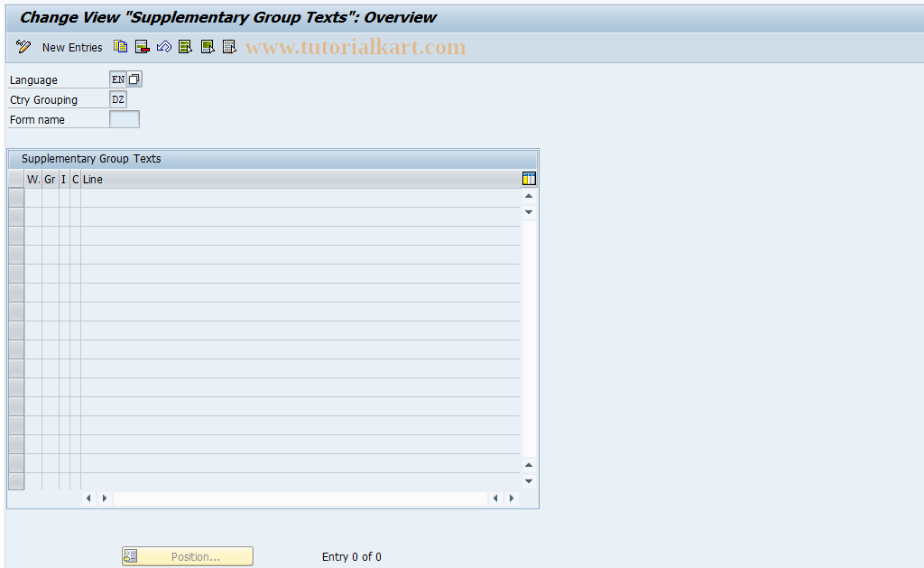The height and width of the screenshot is (568, 924).
Task: Click the horizontal scrollbar track
Action: click(x=300, y=498)
